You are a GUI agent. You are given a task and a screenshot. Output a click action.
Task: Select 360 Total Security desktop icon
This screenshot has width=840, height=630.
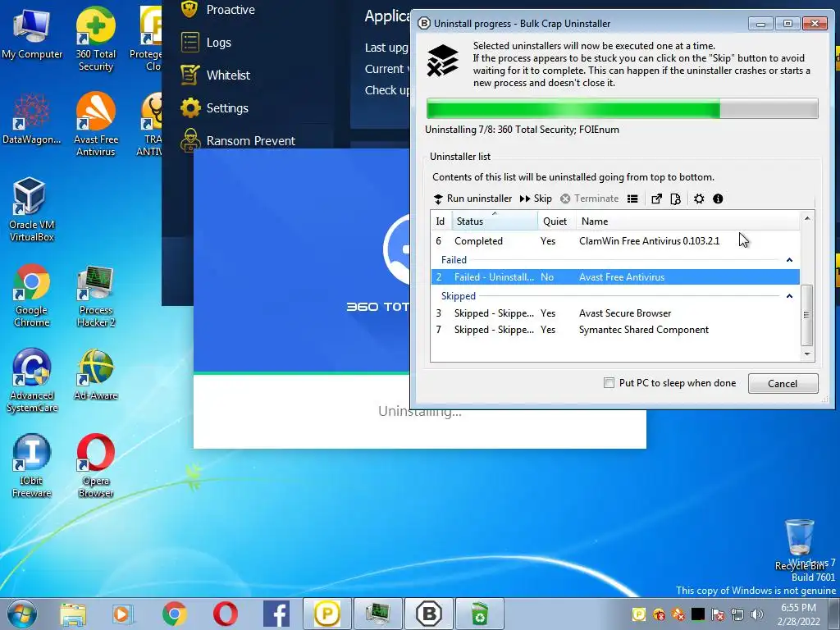95,39
